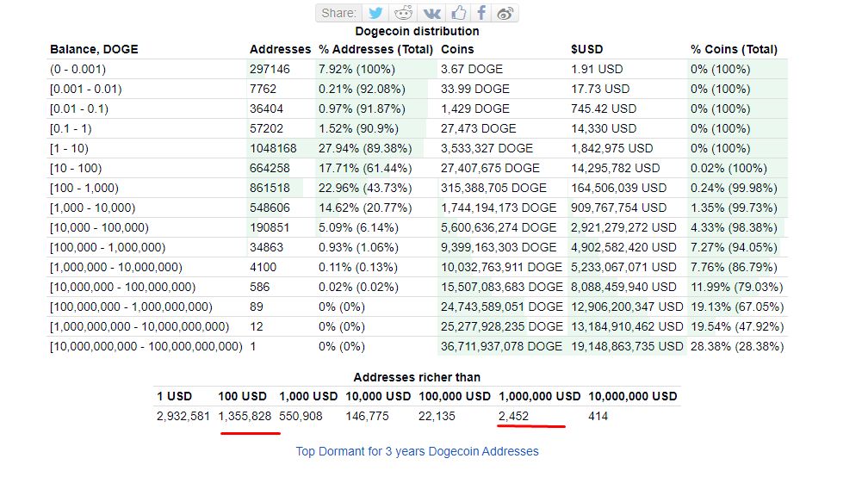The width and height of the screenshot is (868, 477).
Task: Click the Balance, DOGE column header
Action: [x=94, y=49]
